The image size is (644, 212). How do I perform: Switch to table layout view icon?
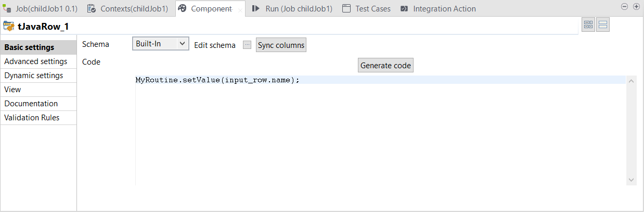pyautogui.click(x=588, y=25)
